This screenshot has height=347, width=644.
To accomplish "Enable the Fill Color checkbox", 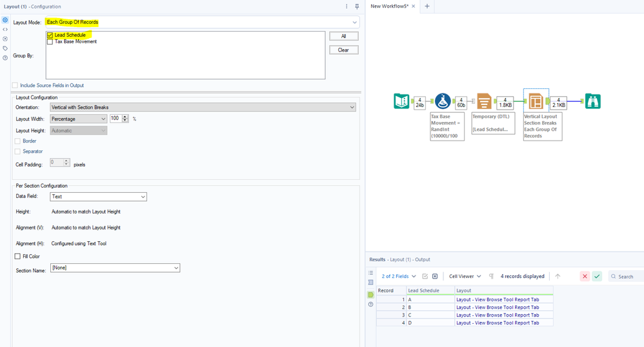I will (17, 257).
